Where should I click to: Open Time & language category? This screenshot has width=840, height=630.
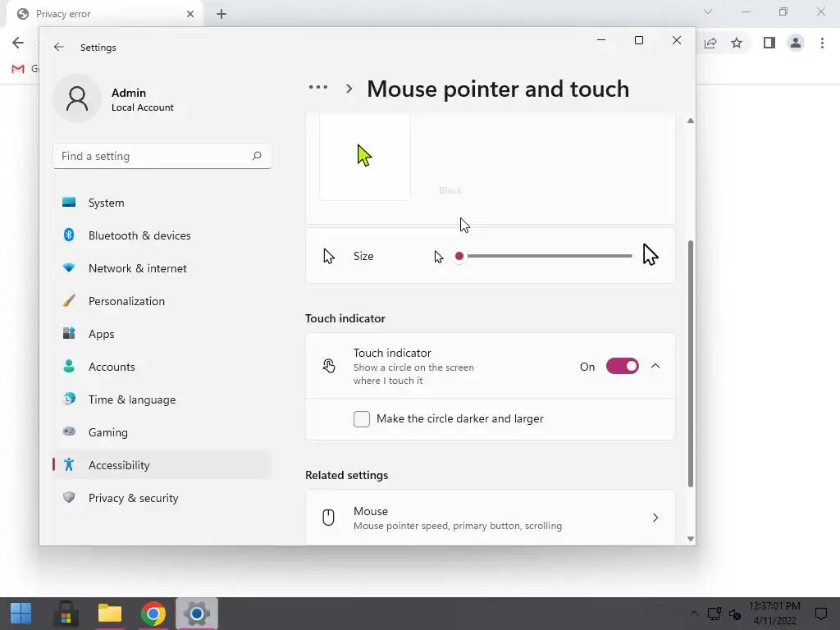click(162, 399)
